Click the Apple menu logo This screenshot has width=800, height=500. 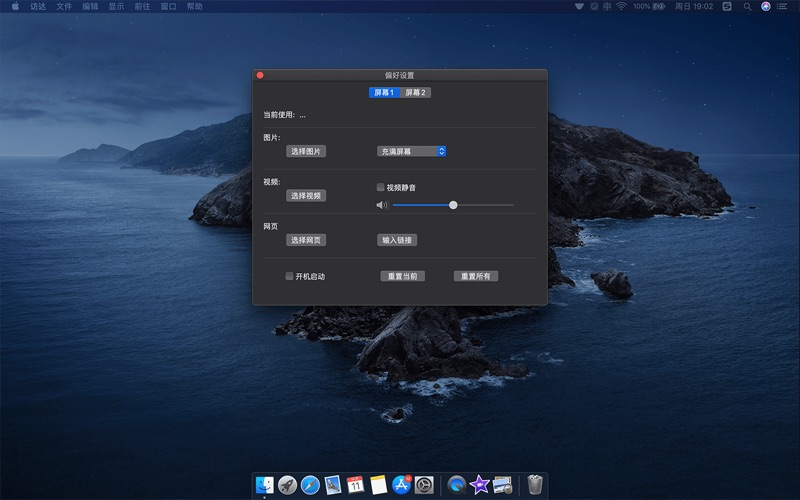(15, 6)
